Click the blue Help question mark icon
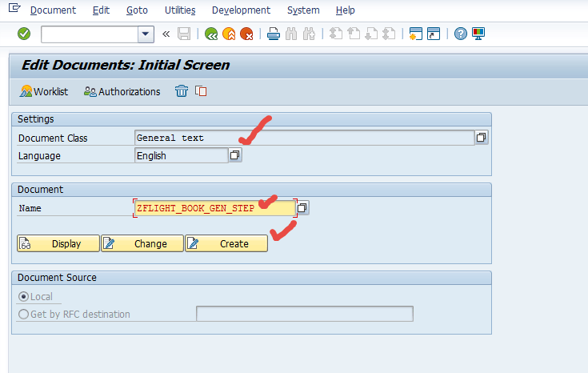588x373 pixels. click(461, 34)
